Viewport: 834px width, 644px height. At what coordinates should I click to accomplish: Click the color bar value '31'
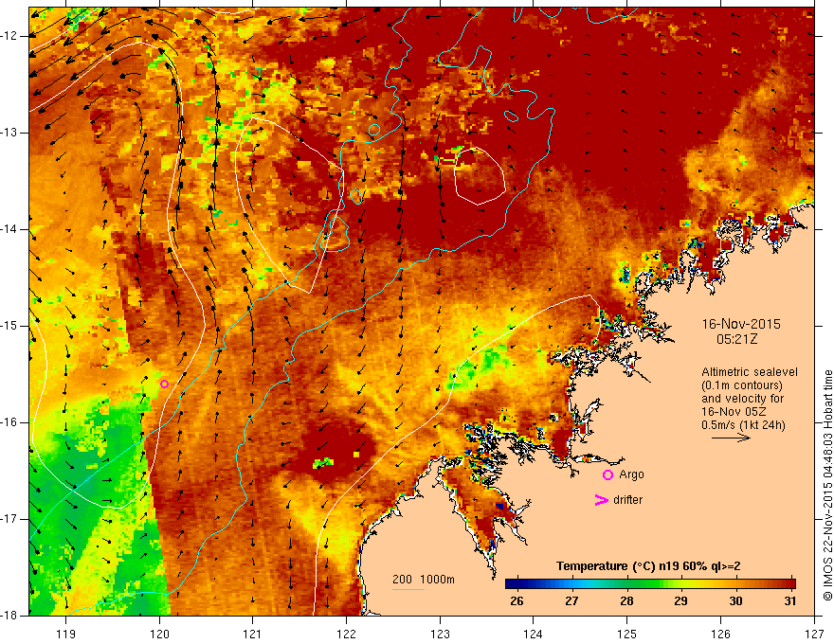(790, 601)
